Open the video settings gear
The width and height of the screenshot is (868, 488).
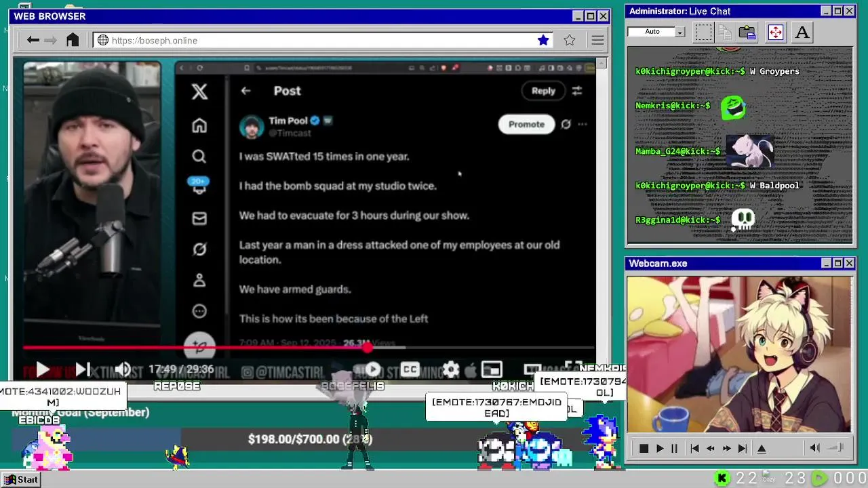tap(451, 369)
